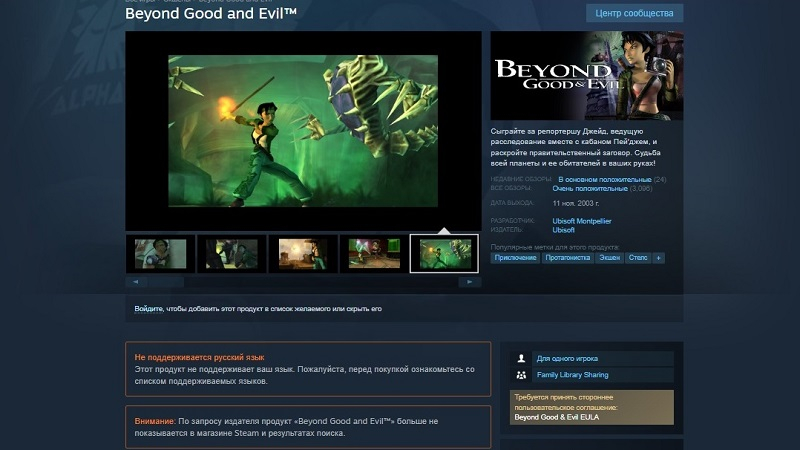Click the Family Library Sharing group icon
Viewport: 800px width, 450px height.
coord(521,375)
